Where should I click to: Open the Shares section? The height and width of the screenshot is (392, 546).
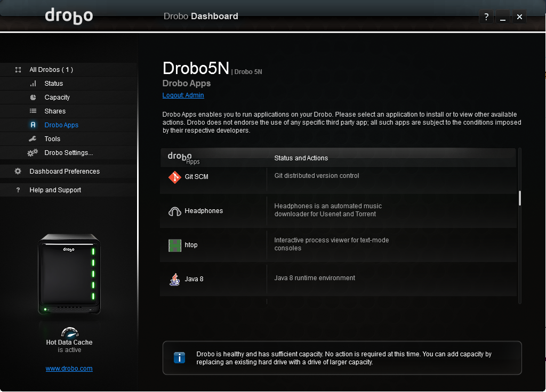click(55, 111)
